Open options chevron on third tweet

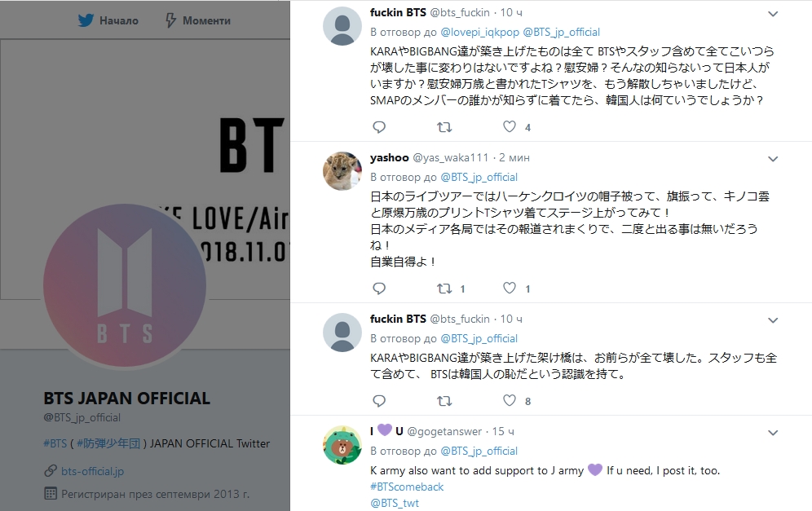pyautogui.click(x=773, y=320)
